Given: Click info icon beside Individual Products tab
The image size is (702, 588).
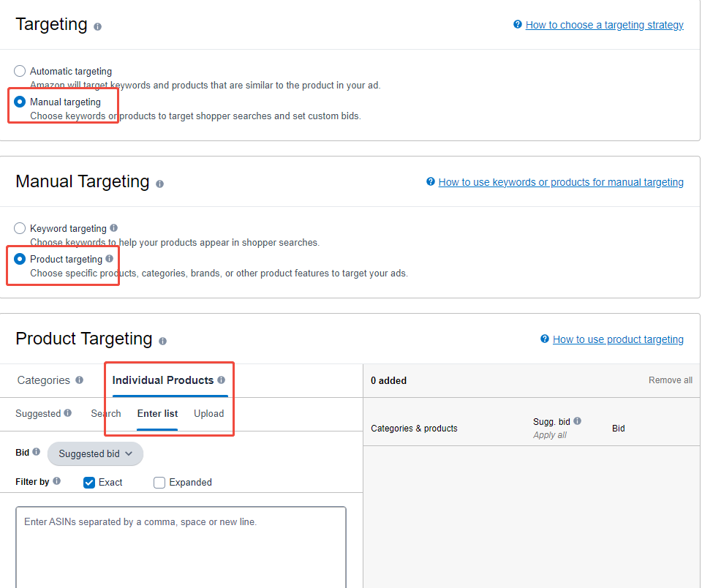Looking at the screenshot, I should click(221, 380).
